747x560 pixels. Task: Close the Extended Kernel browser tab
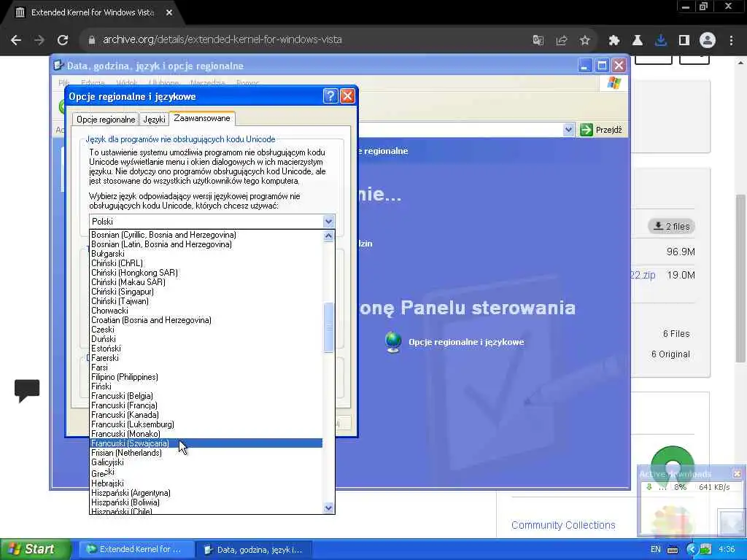click(169, 13)
